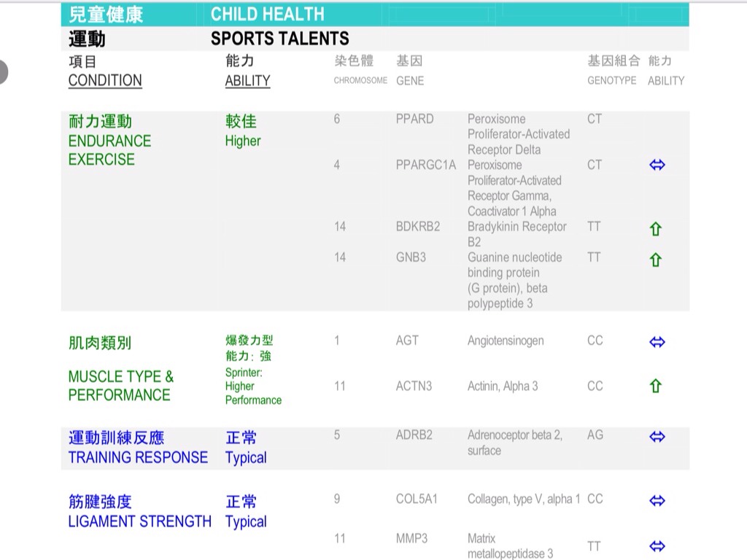Screen dimensions: 747x560
Task: Tap the gray circle at left edge
Action: pyautogui.click(x=2, y=71)
